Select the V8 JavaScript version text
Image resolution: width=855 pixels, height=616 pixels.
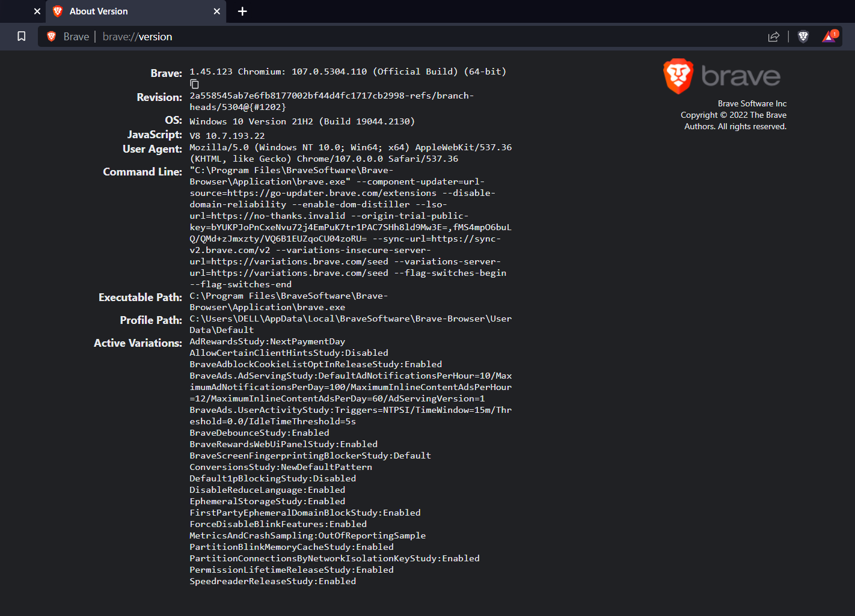click(227, 135)
